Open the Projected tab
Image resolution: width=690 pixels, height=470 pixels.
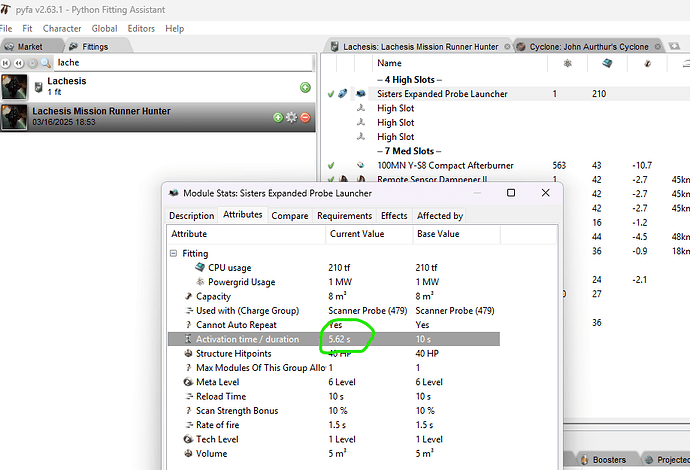tap(667, 459)
